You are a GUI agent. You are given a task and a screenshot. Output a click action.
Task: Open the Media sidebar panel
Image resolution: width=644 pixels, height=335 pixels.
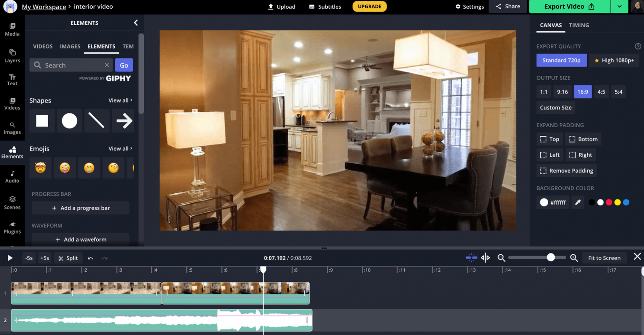12,30
